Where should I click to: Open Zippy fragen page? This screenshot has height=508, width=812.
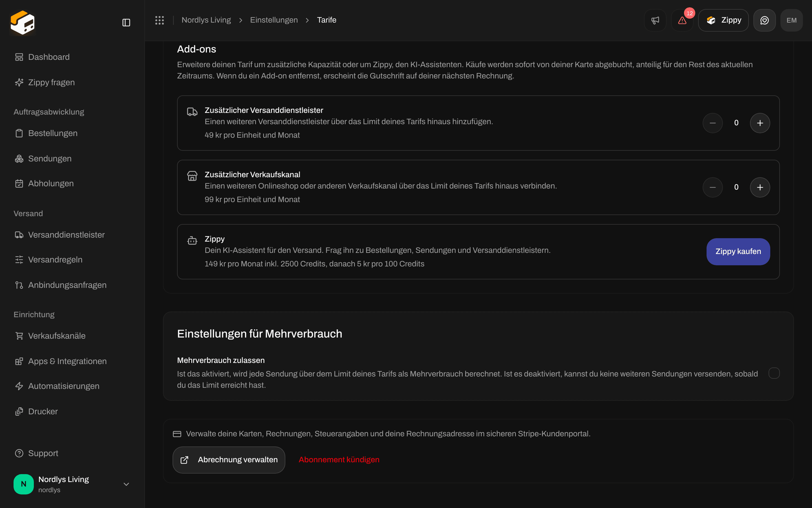click(72, 82)
